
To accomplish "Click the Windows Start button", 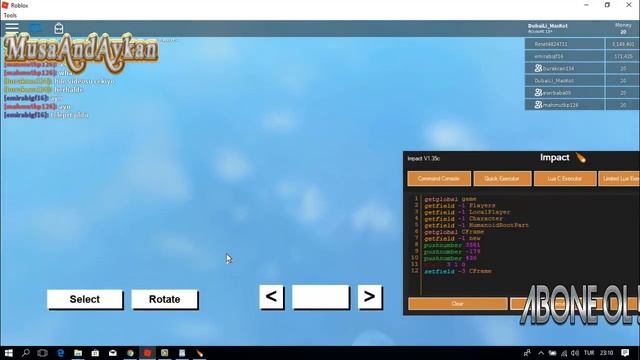I will pyautogui.click(x=9, y=353).
